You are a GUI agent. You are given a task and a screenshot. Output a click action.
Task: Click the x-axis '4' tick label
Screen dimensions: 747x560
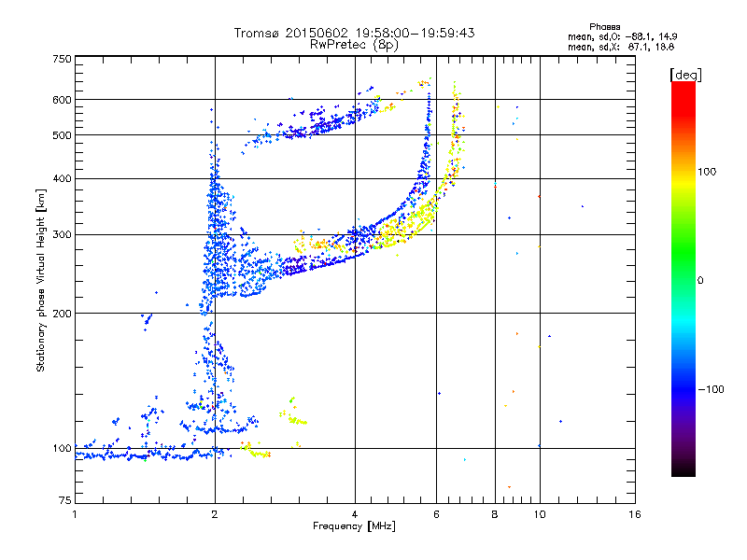(x=355, y=514)
